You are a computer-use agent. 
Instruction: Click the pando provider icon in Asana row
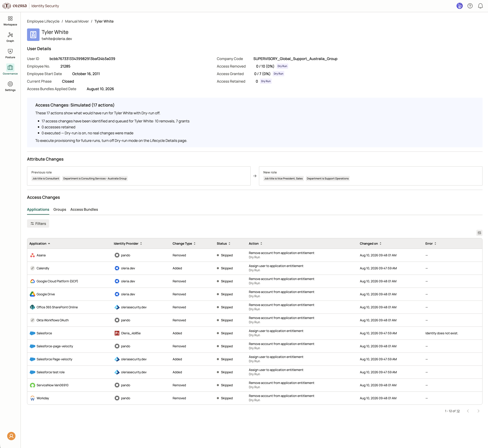117,255
